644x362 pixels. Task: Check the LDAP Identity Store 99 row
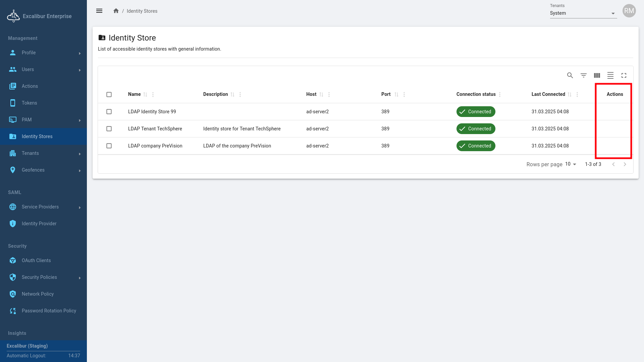click(x=109, y=112)
